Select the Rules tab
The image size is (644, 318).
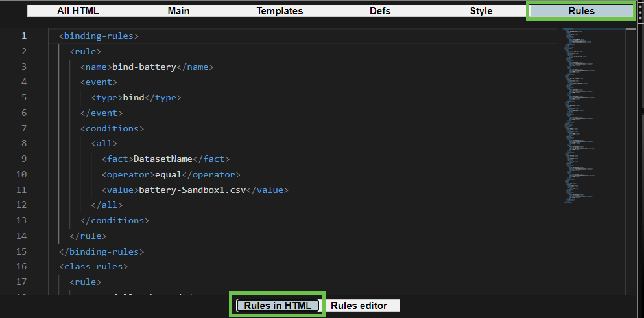[582, 11]
